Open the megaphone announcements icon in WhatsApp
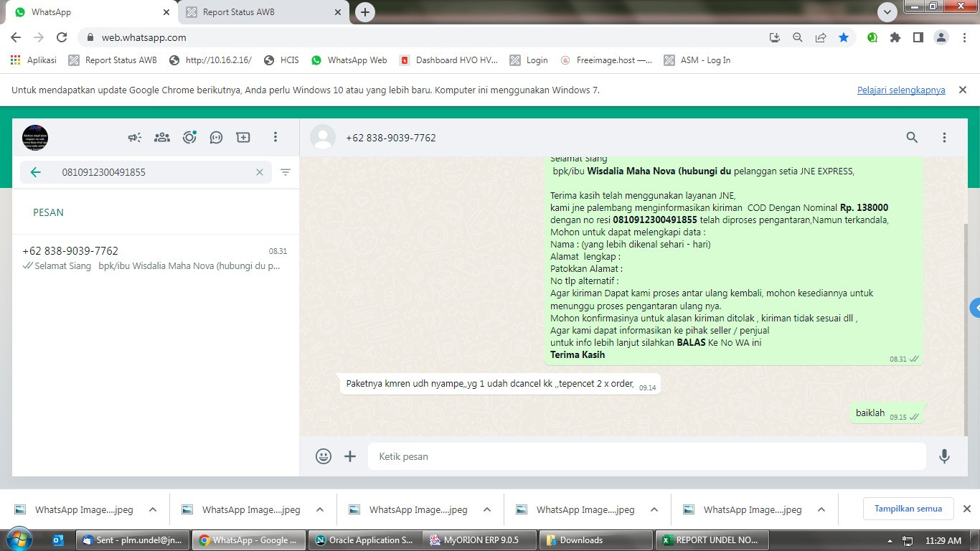 click(135, 137)
